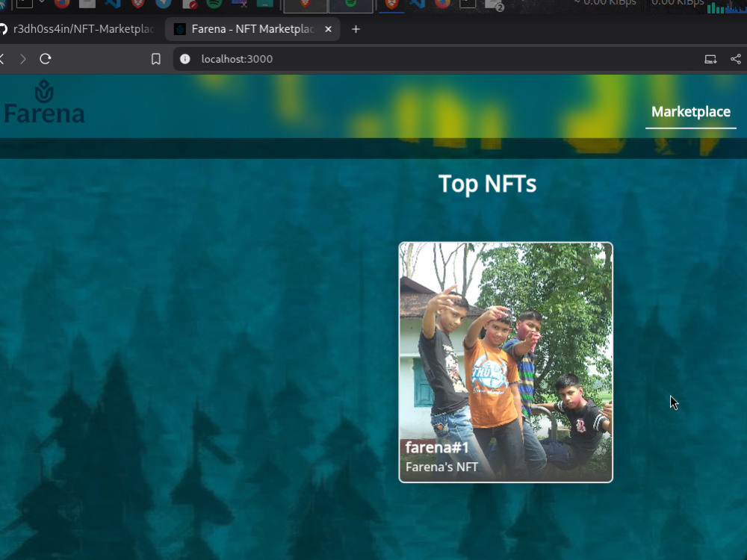Image resolution: width=747 pixels, height=560 pixels.
Task: Go back to the previous page
Action: pyautogui.click(x=2, y=59)
